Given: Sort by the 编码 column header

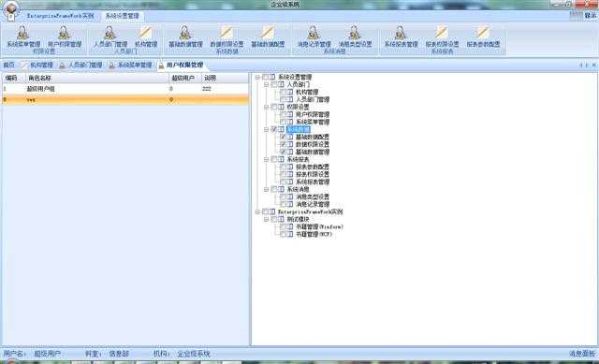Looking at the screenshot, I should (14, 78).
